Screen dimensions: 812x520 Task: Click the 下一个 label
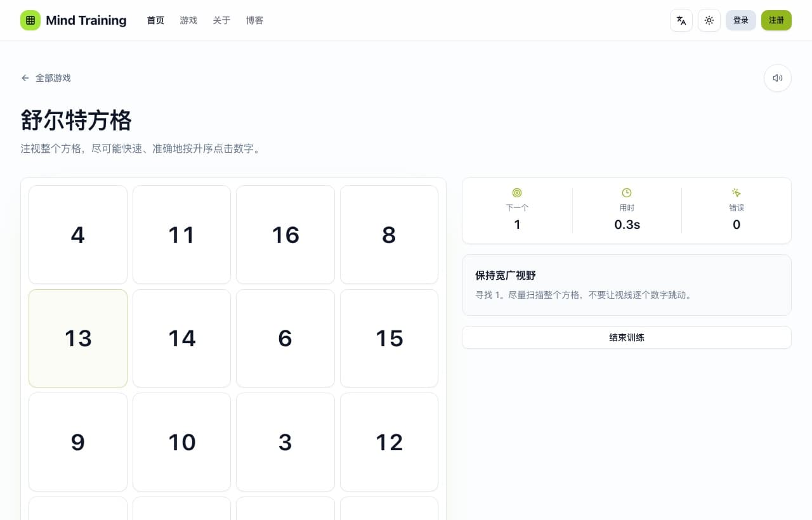[517, 207]
